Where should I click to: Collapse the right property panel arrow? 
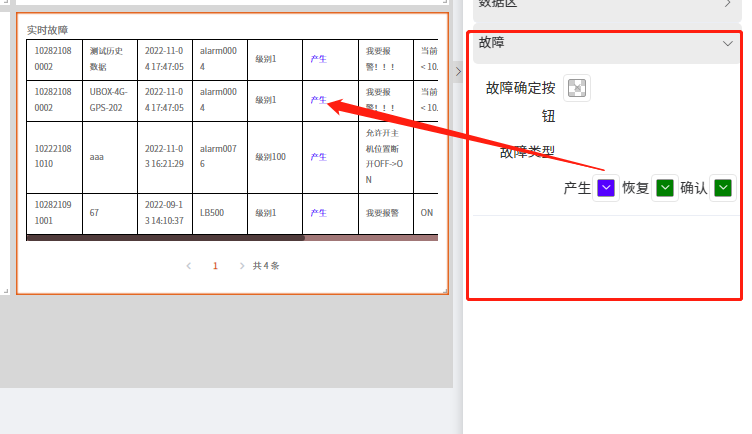tap(458, 71)
